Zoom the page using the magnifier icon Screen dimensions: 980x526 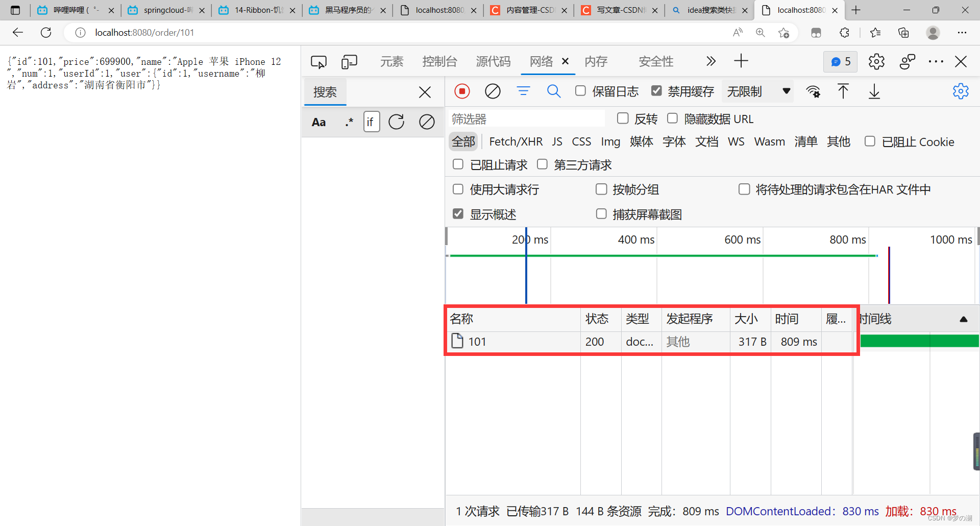[x=761, y=33]
